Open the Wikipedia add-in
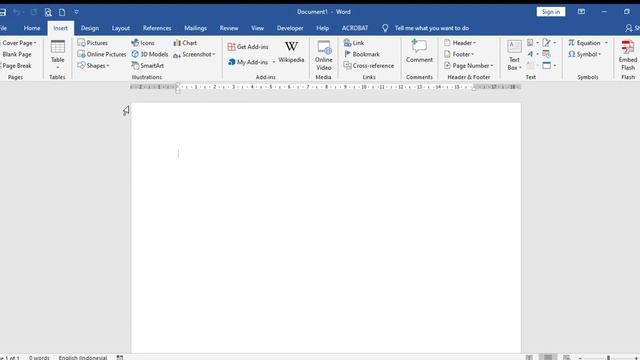This screenshot has height=360, width=640. tap(291, 52)
